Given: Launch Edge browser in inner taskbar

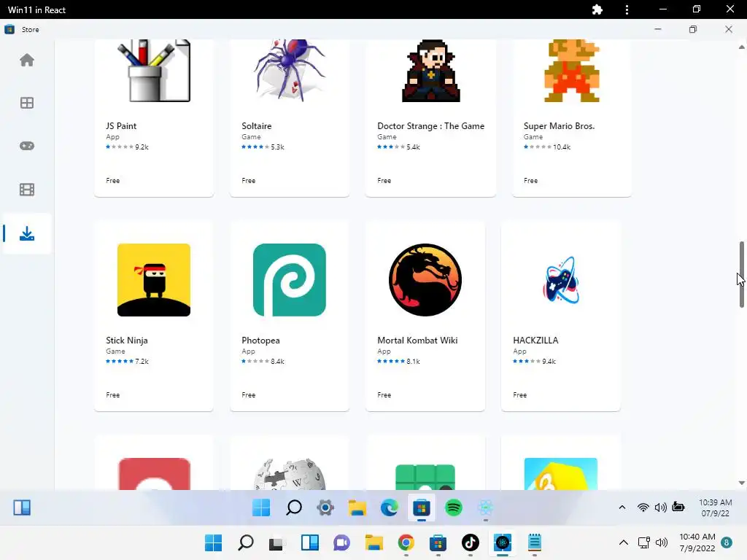Looking at the screenshot, I should [390, 507].
